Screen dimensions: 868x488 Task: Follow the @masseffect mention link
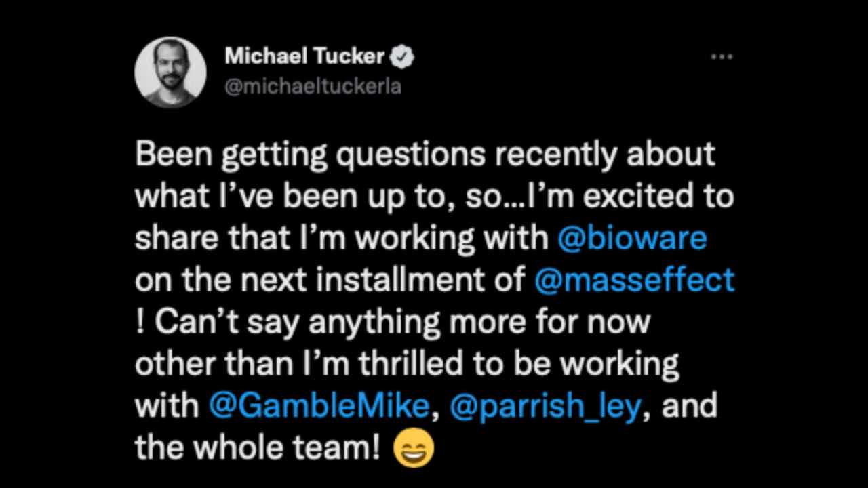coord(634,279)
